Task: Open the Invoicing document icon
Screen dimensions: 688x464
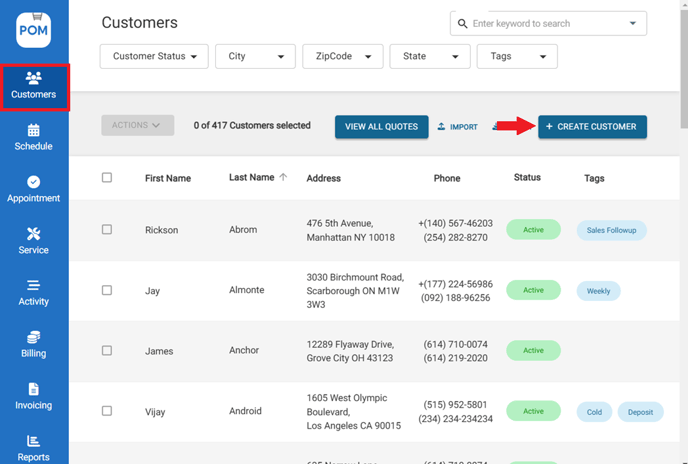Action: click(34, 390)
